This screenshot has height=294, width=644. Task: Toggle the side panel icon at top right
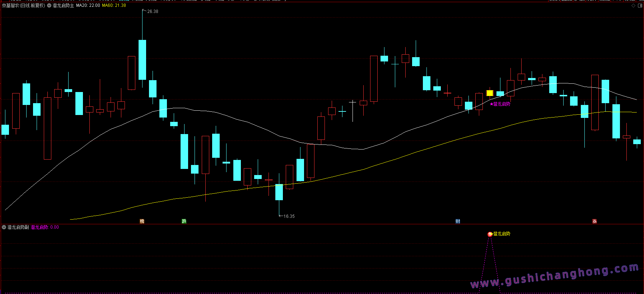click(x=640, y=5)
